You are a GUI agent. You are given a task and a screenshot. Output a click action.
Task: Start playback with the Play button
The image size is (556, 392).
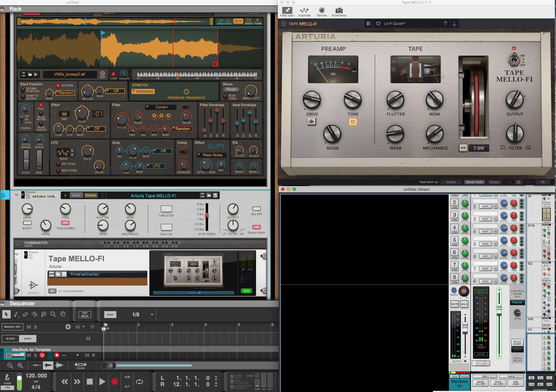(x=102, y=382)
